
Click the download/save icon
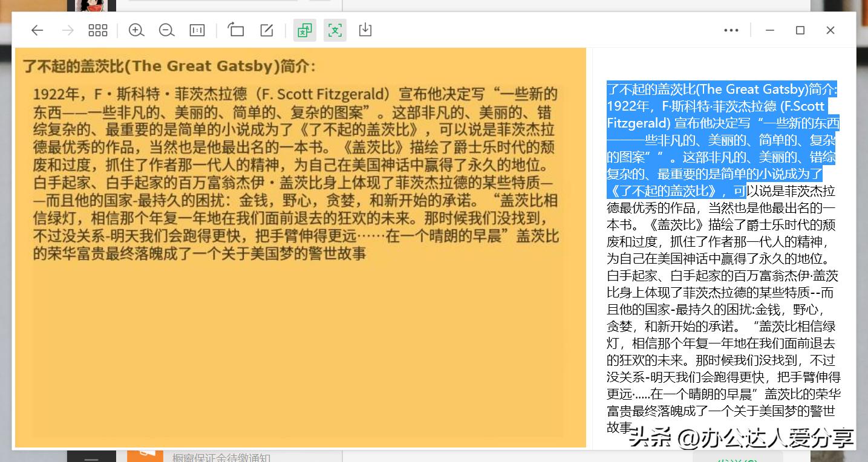tap(365, 30)
